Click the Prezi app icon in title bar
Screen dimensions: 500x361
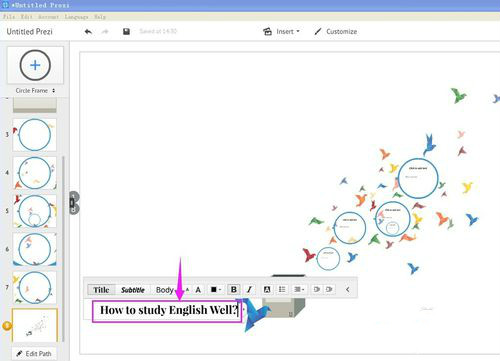click(5, 5)
